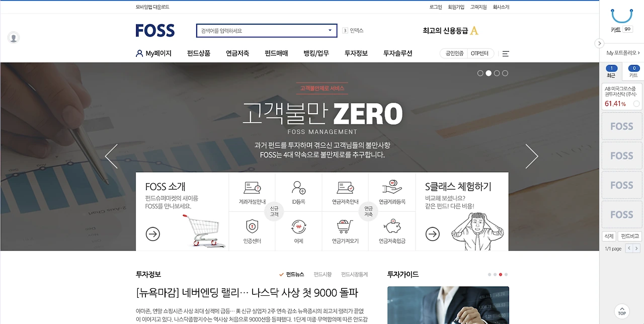Click the user profile avatar icon

tap(14, 37)
